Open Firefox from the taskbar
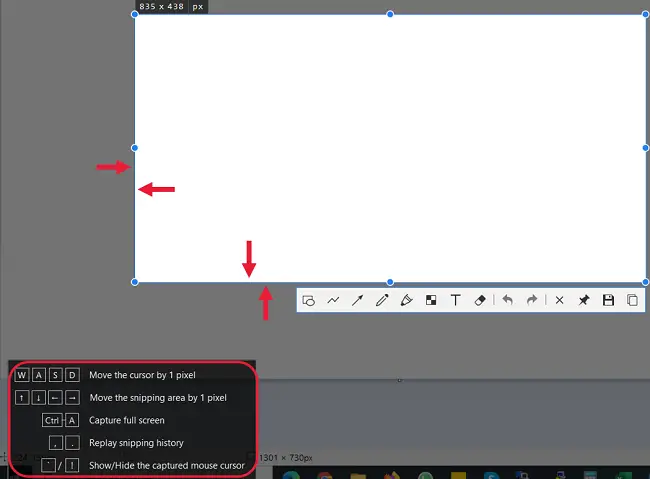650x479 pixels. 392,475
